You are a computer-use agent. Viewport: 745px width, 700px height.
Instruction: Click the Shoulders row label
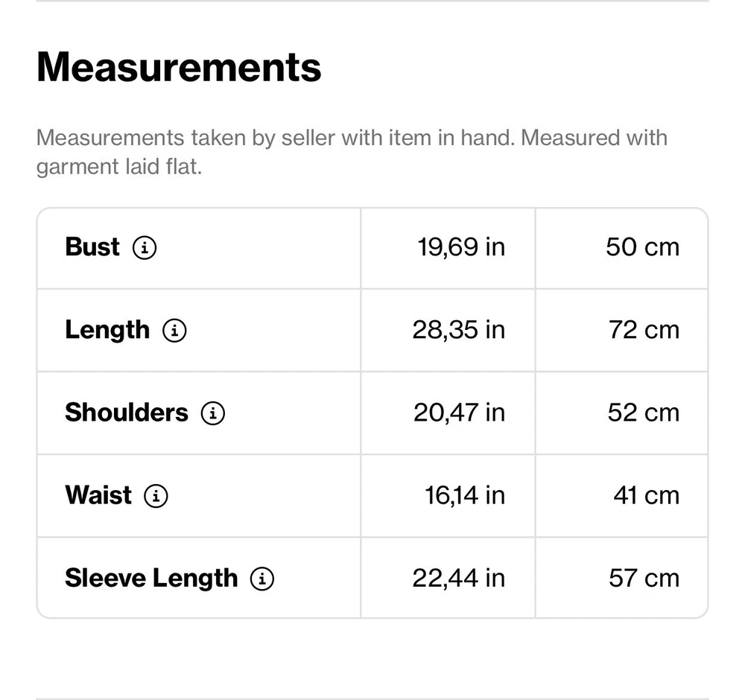[x=127, y=413]
